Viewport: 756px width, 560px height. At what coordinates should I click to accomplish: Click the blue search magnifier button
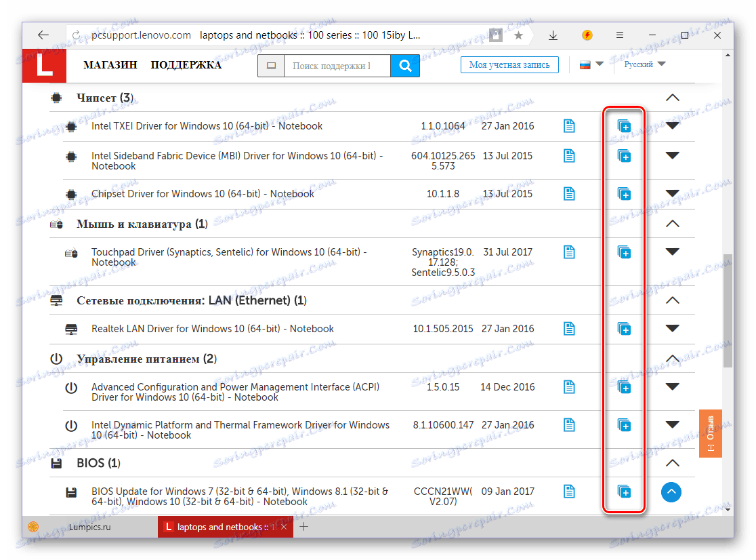(x=405, y=66)
